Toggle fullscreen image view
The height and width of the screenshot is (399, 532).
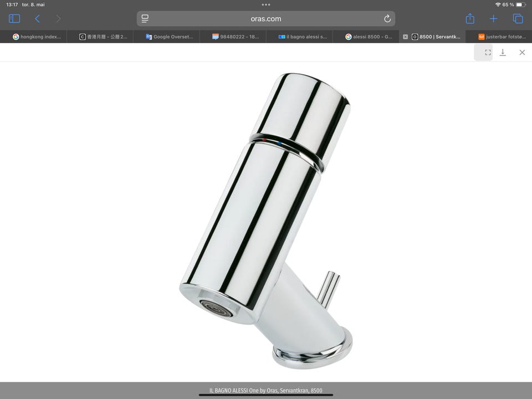(488, 52)
